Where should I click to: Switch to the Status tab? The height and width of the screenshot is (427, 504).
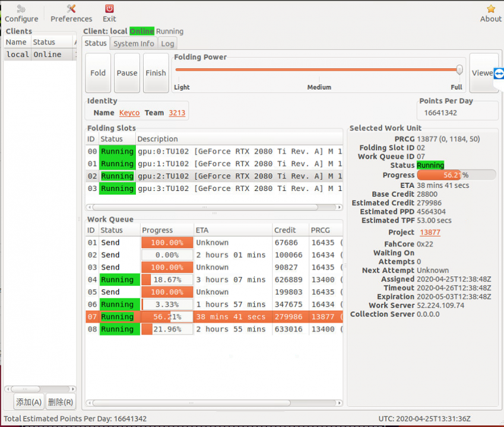pyautogui.click(x=96, y=43)
